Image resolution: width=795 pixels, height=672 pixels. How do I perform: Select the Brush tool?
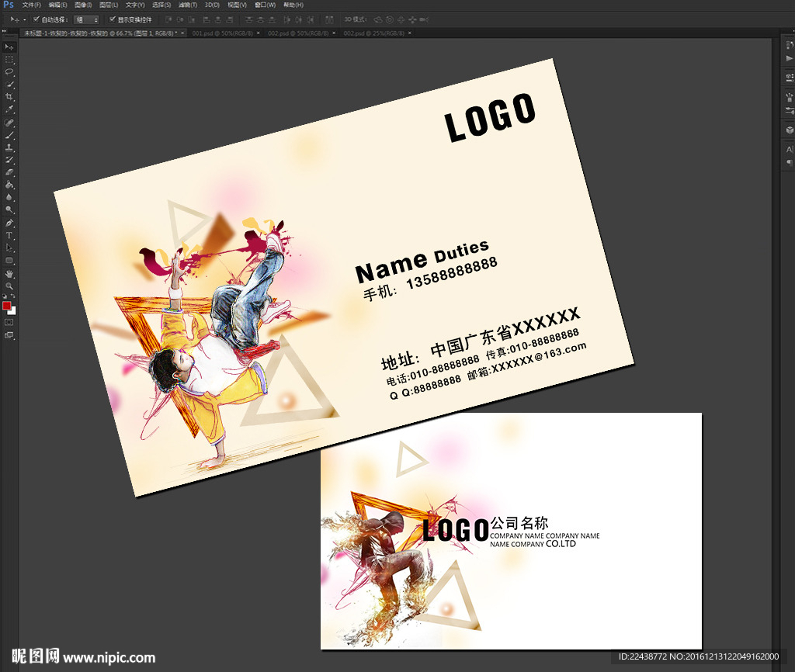(x=9, y=135)
